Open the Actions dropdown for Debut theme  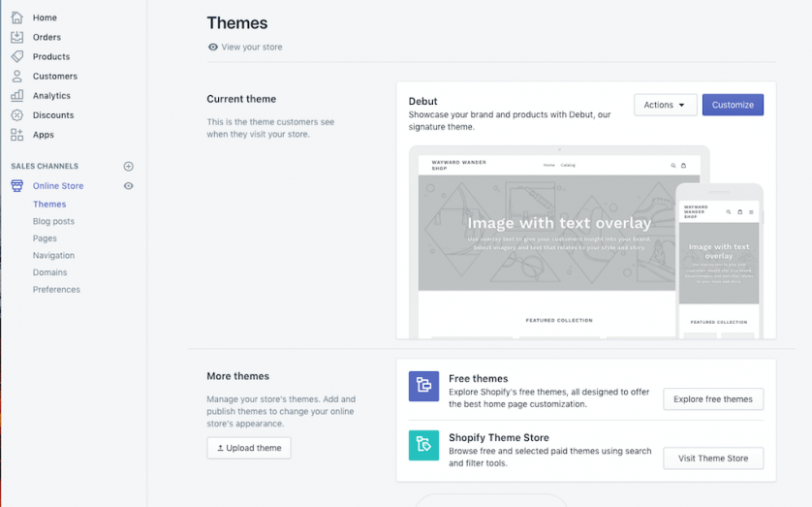pyautogui.click(x=665, y=105)
